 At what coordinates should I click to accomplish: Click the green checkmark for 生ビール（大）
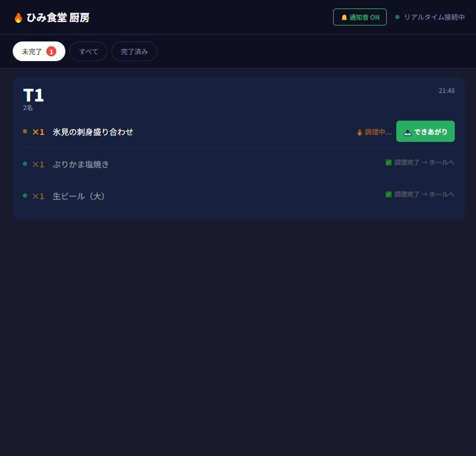[x=388, y=195]
